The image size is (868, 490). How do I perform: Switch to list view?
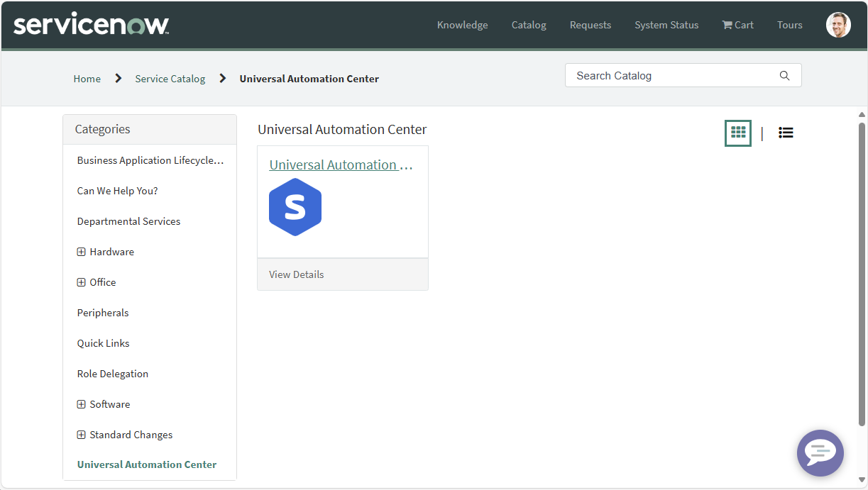[x=786, y=133]
